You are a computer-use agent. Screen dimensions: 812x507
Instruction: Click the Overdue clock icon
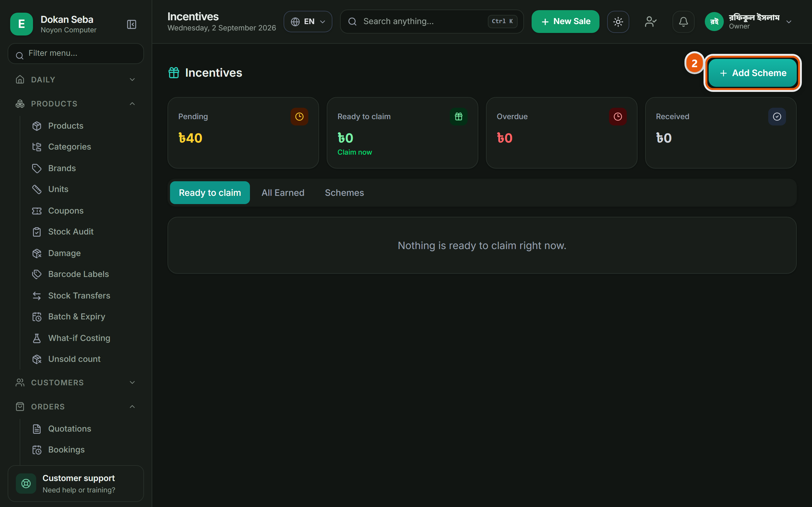pos(618,116)
